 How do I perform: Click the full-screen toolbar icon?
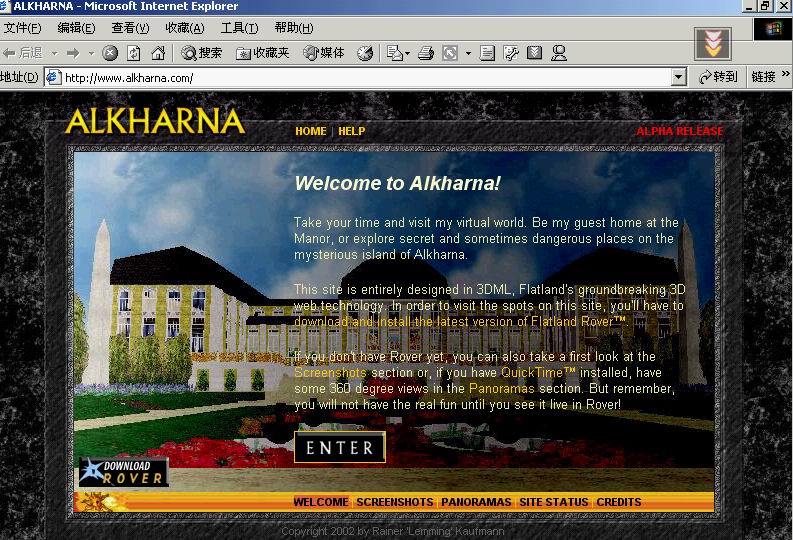click(450, 53)
